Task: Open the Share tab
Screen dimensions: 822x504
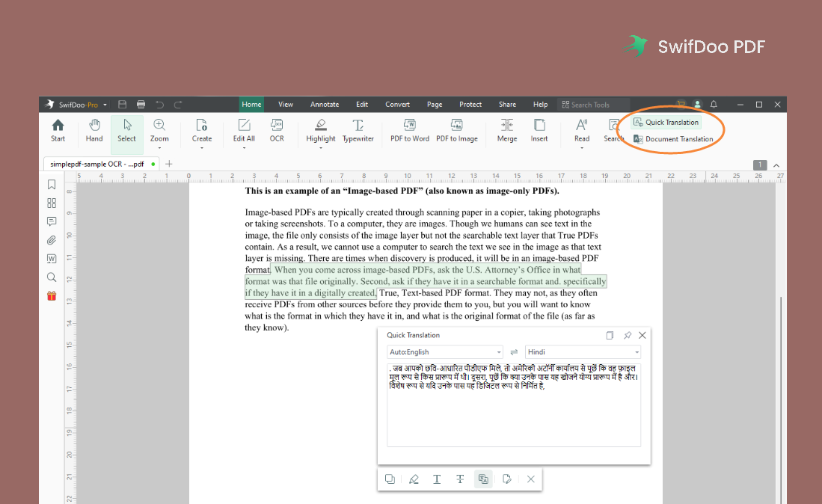Action: click(507, 104)
